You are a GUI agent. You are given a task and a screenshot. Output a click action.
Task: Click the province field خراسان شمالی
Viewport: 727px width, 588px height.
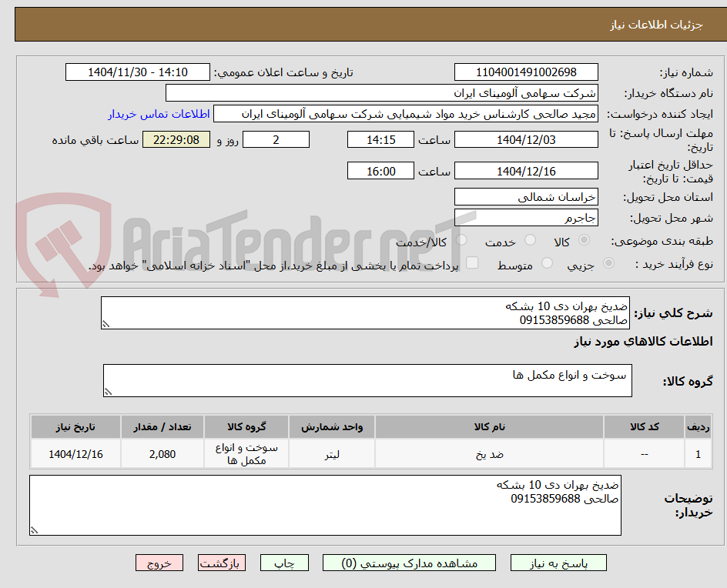pos(526,197)
